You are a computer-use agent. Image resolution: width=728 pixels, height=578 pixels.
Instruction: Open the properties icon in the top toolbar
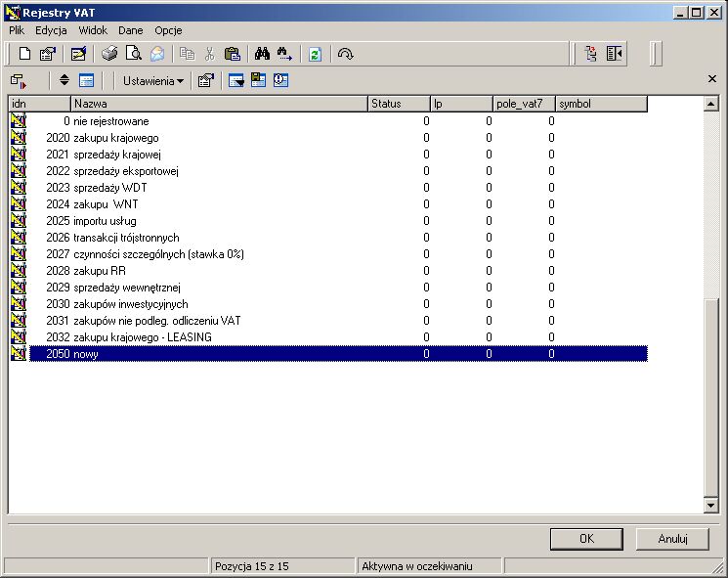click(x=47, y=54)
